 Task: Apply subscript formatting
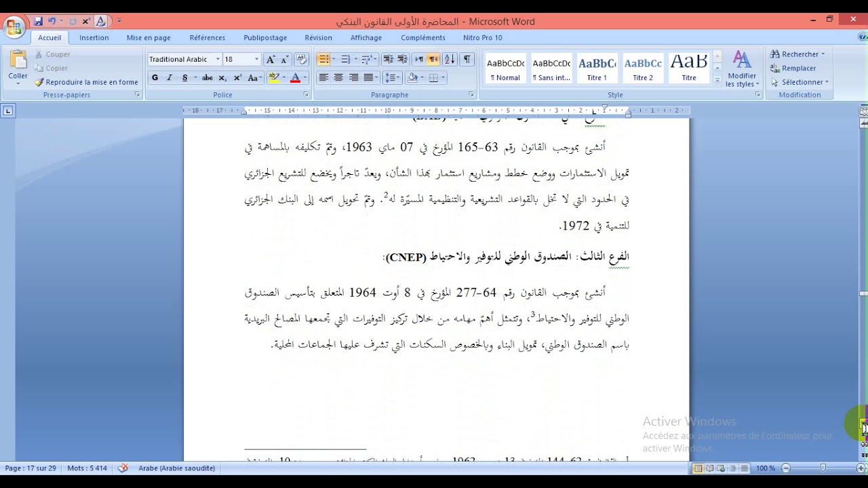click(222, 78)
